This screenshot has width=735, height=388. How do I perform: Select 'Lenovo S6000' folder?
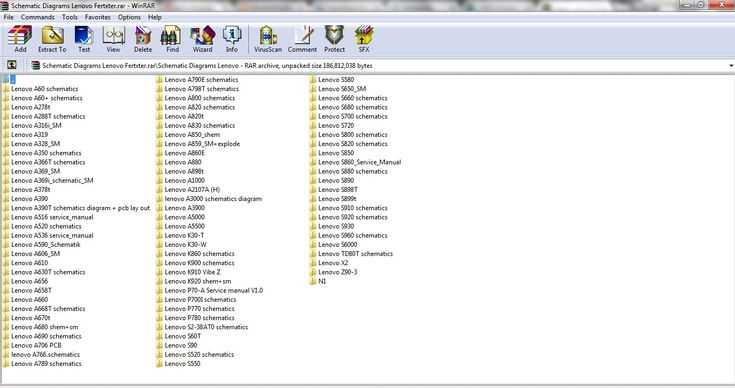coord(334,245)
